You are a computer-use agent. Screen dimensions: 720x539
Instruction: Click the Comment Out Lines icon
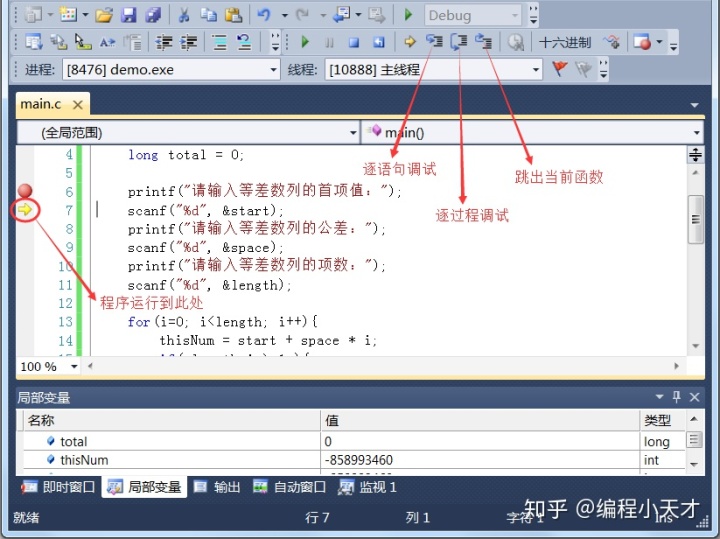[x=219, y=42]
